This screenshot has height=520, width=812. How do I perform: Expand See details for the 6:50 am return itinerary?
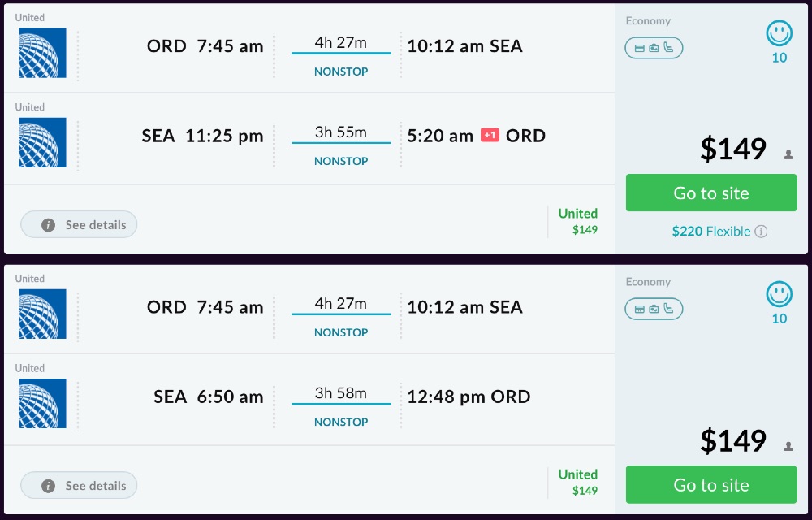(79, 486)
